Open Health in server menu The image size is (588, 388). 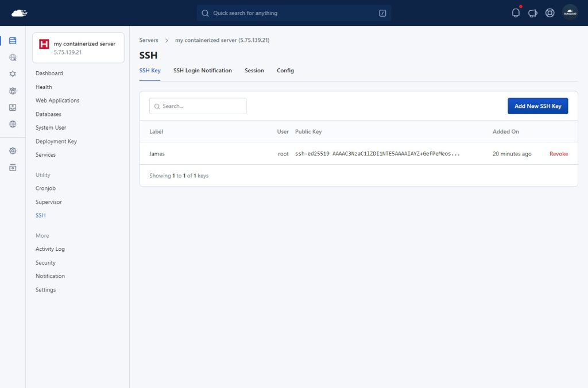(44, 87)
